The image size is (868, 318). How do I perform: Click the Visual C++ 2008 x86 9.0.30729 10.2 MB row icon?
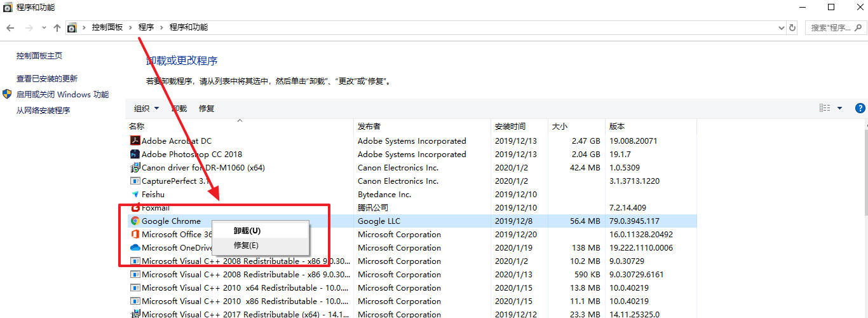pyautogui.click(x=135, y=261)
